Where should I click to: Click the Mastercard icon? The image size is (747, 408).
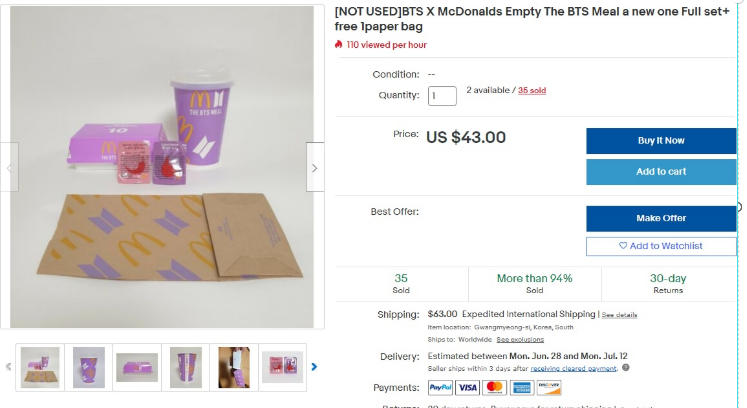point(493,388)
